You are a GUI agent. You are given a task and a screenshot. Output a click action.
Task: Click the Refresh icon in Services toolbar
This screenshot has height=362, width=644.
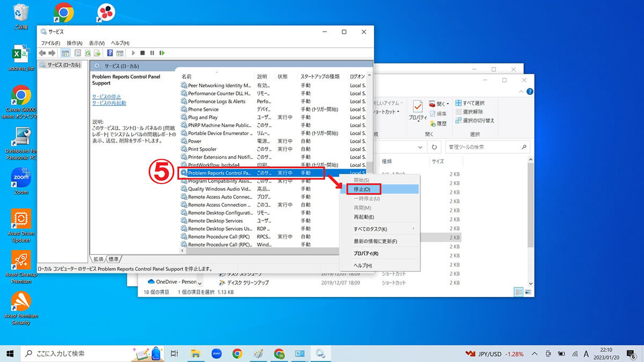[x=87, y=53]
